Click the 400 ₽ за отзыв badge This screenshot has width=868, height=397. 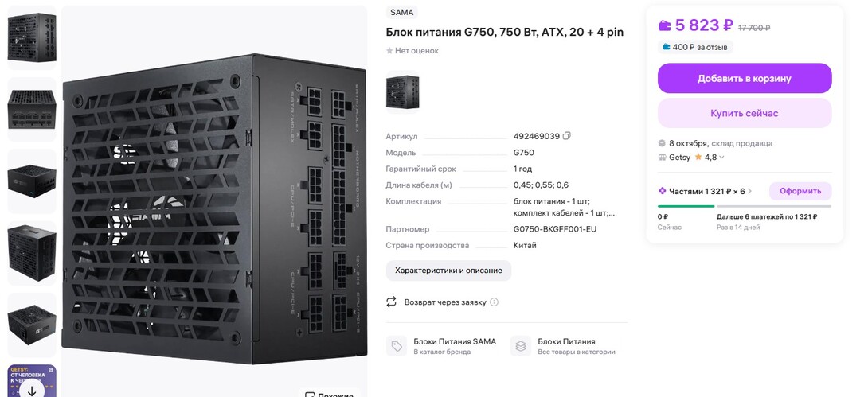pyautogui.click(x=695, y=47)
